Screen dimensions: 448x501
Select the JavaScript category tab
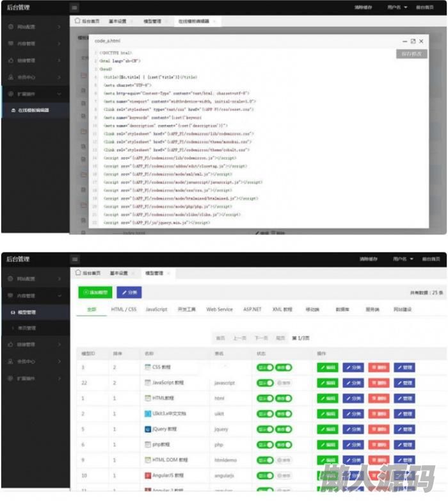(156, 309)
